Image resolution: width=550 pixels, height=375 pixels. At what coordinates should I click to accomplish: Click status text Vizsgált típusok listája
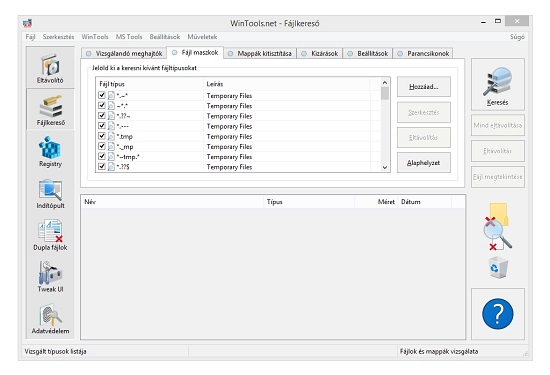[x=55, y=351]
